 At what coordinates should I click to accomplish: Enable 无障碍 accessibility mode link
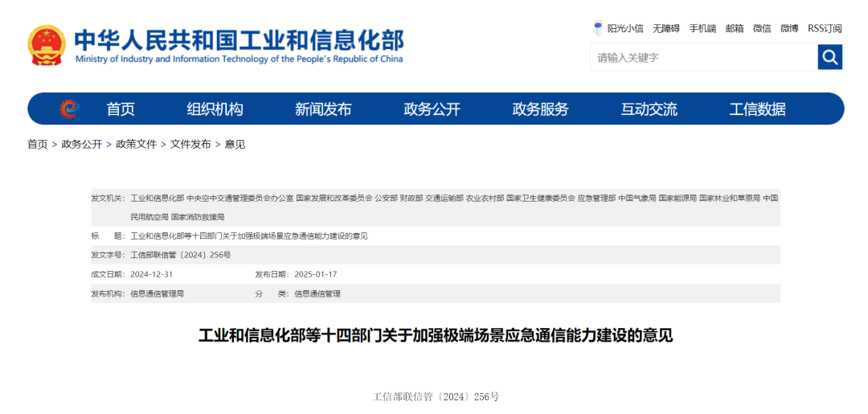[666, 29]
